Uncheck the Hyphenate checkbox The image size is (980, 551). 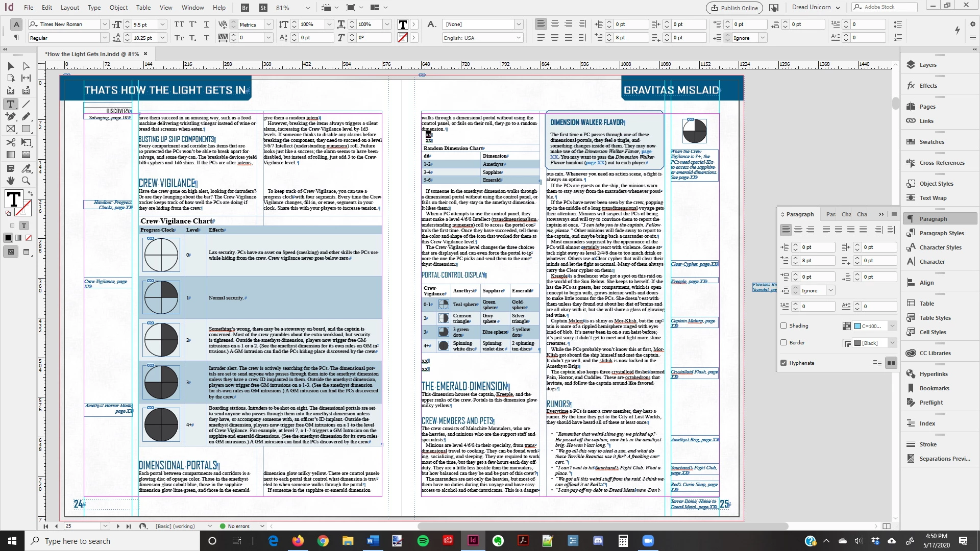click(783, 363)
